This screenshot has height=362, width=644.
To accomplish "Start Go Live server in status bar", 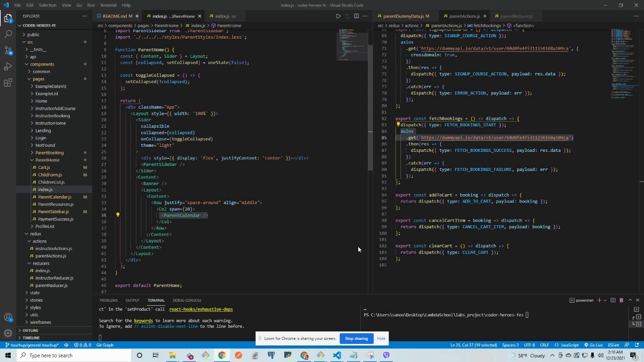I will 596,345.
